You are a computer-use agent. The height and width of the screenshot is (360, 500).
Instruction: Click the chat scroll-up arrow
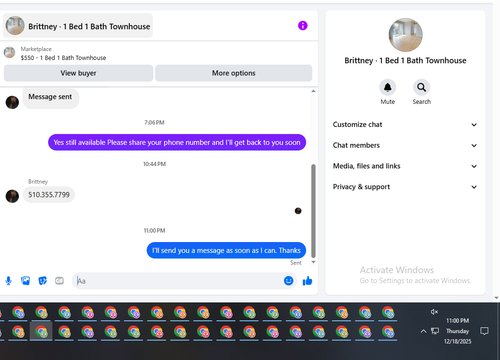313,91
